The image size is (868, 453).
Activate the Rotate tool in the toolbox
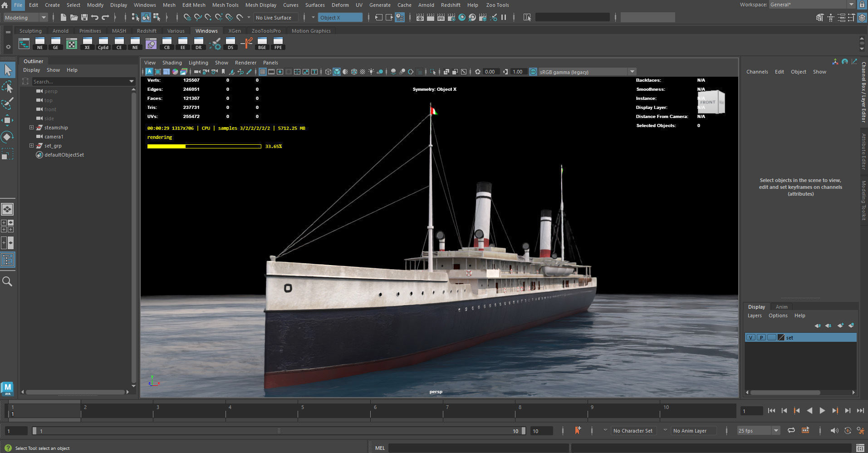pyautogui.click(x=8, y=137)
